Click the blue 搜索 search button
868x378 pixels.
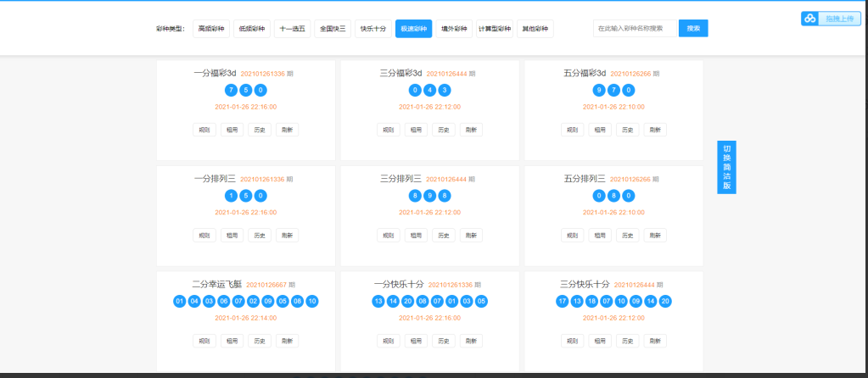pyautogui.click(x=693, y=28)
